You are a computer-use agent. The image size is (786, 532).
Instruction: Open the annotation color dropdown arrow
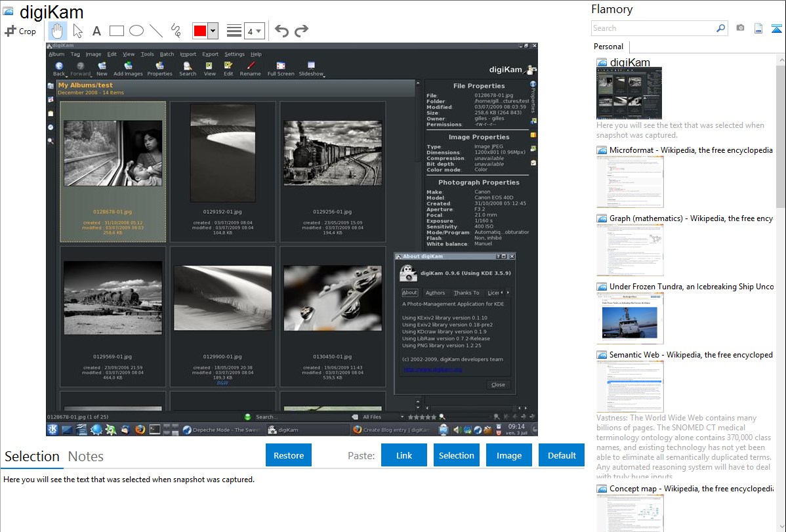coord(213,31)
